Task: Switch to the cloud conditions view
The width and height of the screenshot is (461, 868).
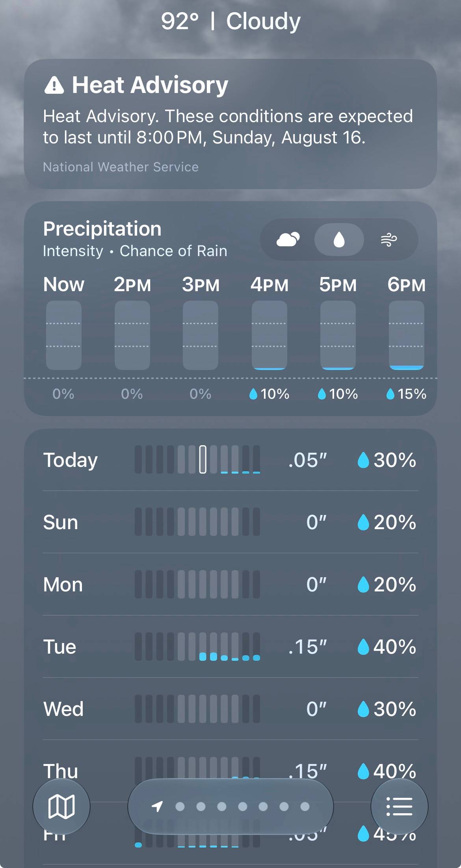Action: point(288,239)
